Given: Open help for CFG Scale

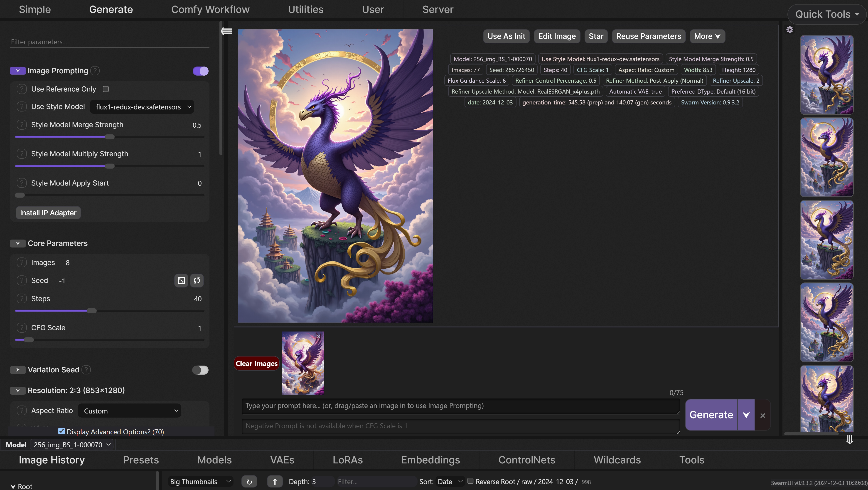Looking at the screenshot, I should coord(22,328).
